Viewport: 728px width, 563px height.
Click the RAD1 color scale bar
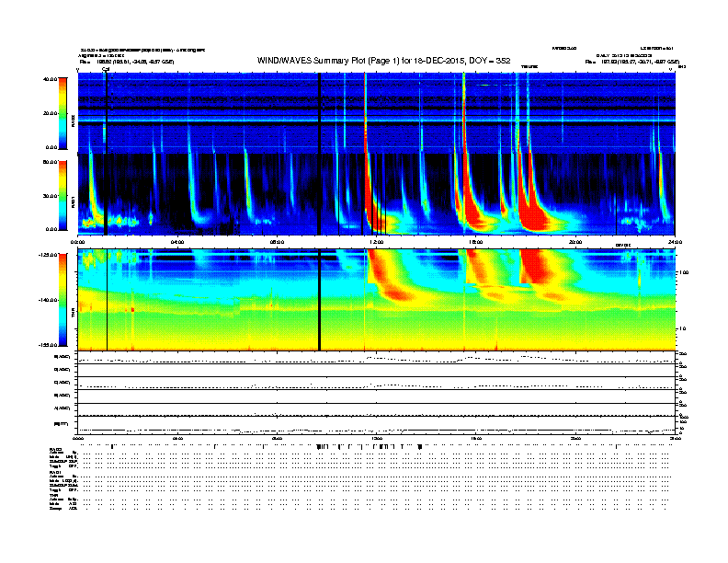coord(63,196)
